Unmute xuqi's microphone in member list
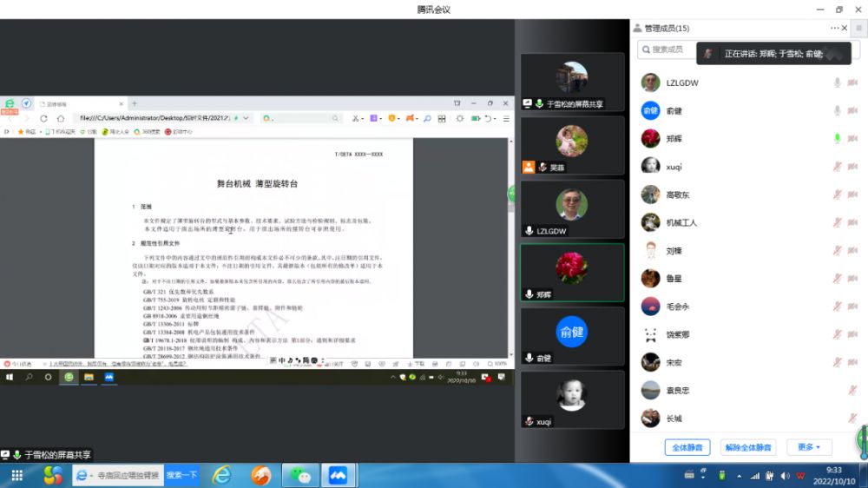 pos(837,166)
